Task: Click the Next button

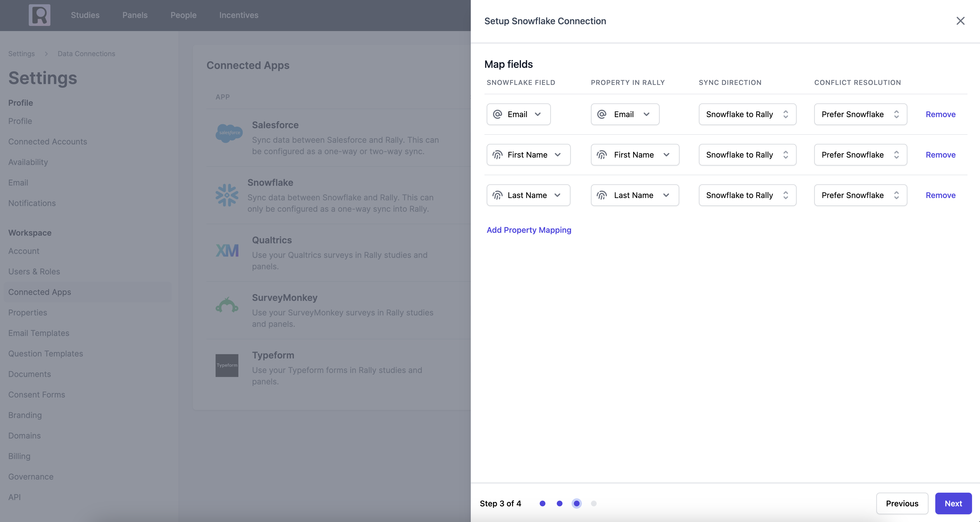Action: [953, 503]
